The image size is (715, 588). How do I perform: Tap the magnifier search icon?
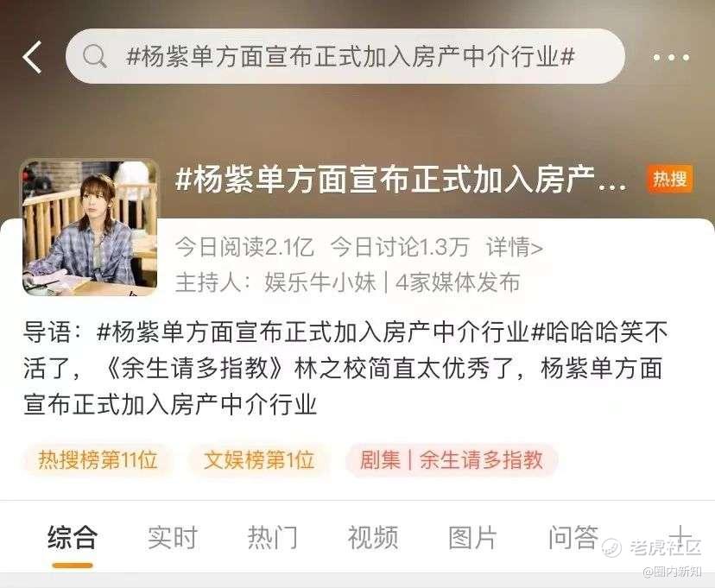[x=94, y=56]
